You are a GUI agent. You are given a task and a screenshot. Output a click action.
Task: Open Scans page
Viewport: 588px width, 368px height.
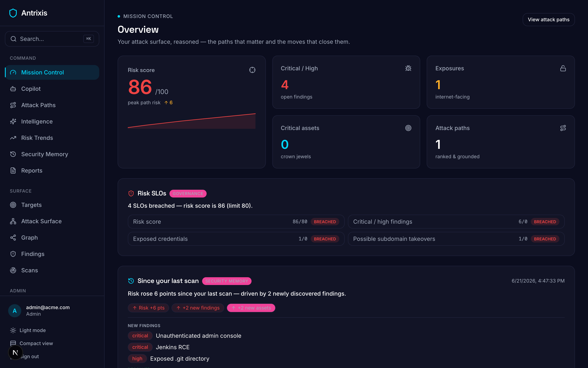click(52, 270)
